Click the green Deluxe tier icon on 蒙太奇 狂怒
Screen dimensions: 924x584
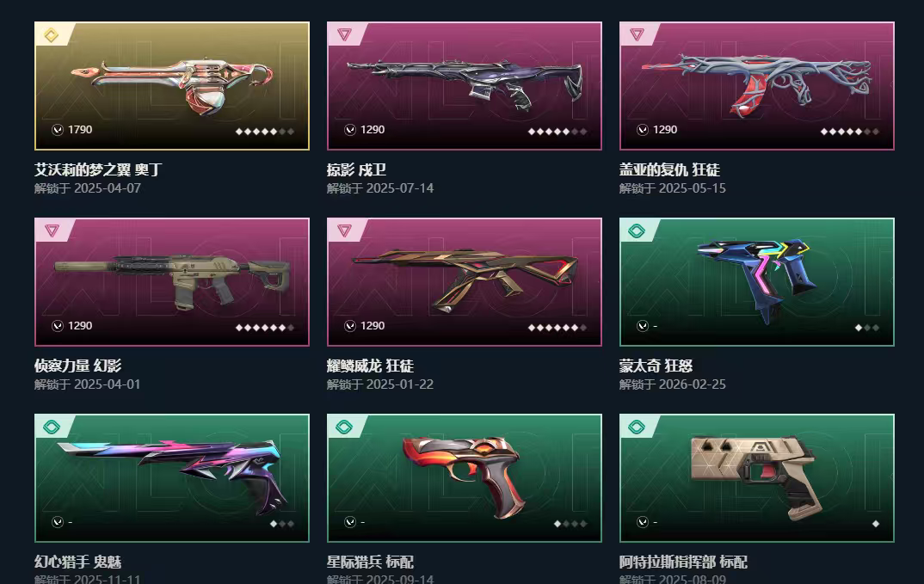coord(637,231)
